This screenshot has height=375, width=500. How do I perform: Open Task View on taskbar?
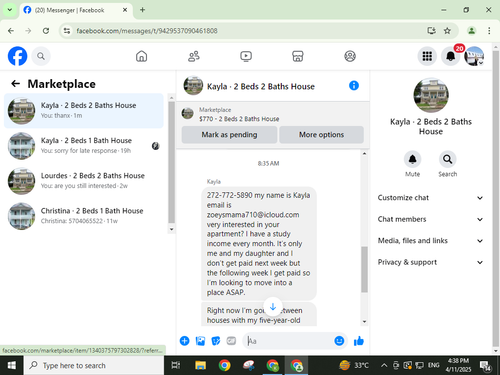(x=176, y=365)
